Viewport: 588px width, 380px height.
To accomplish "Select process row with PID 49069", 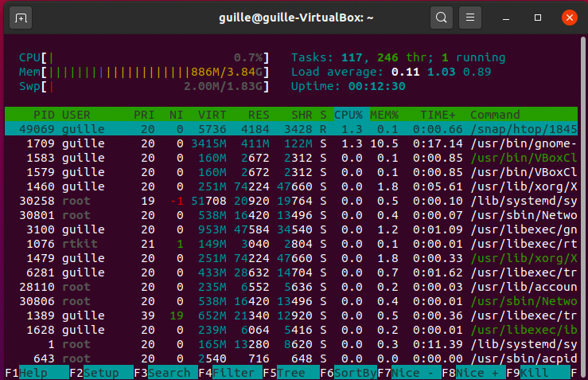I will 291,129.
